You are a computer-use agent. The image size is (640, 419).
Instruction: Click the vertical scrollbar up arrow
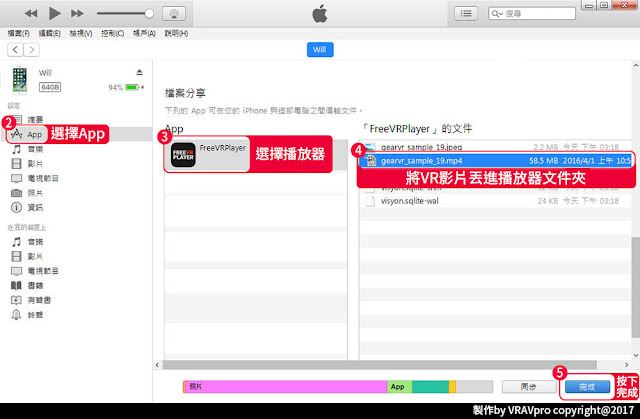coord(636,65)
